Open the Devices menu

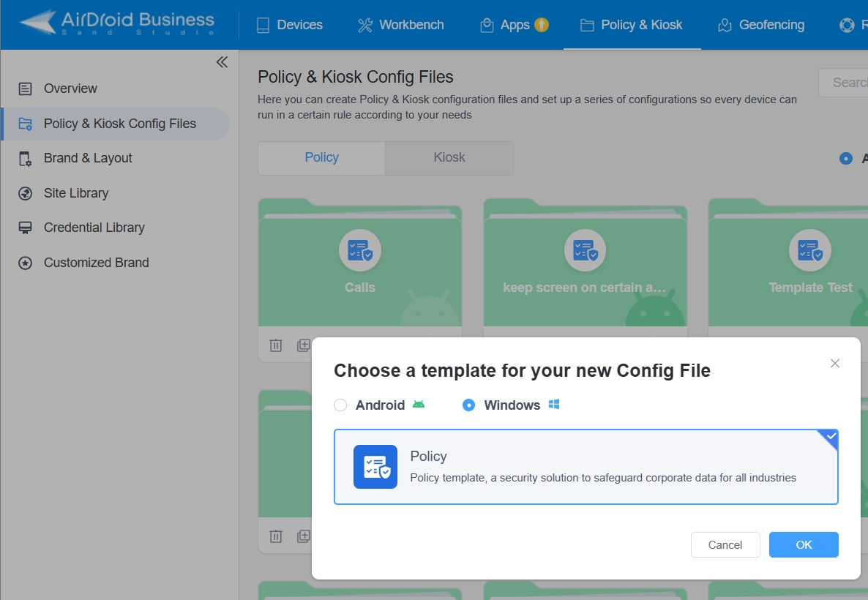click(290, 25)
